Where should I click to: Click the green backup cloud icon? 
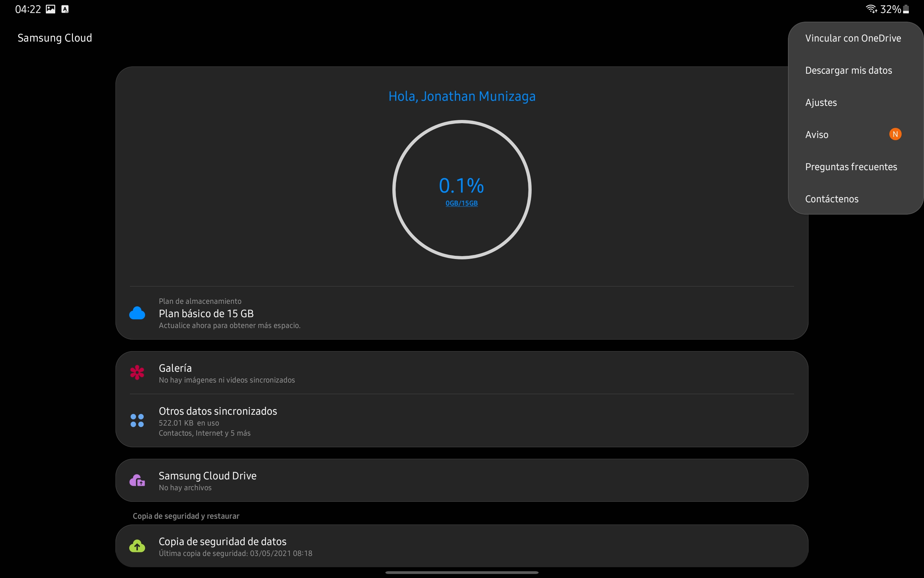click(x=137, y=546)
